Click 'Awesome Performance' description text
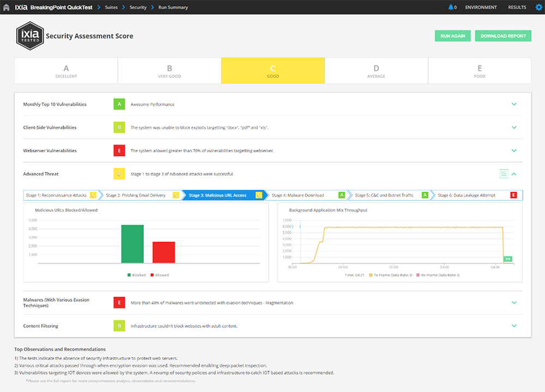Image resolution: width=545 pixels, height=392 pixels. 152,104
